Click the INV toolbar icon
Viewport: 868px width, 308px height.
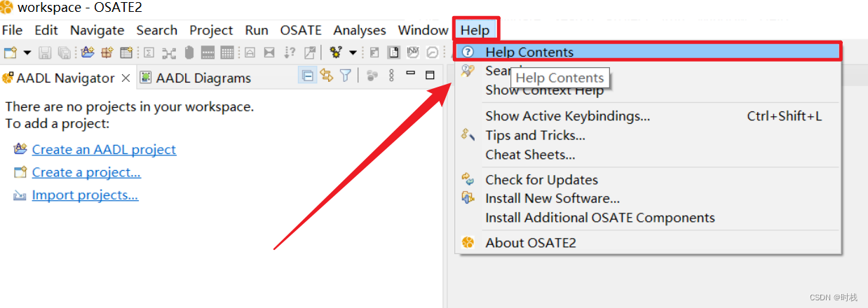tap(414, 52)
